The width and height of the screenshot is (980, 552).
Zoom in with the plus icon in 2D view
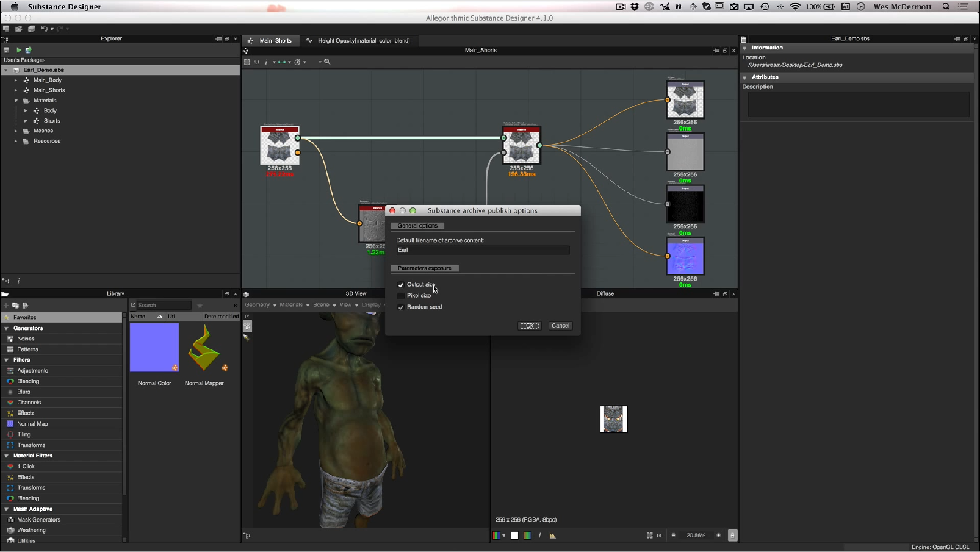[718, 536]
